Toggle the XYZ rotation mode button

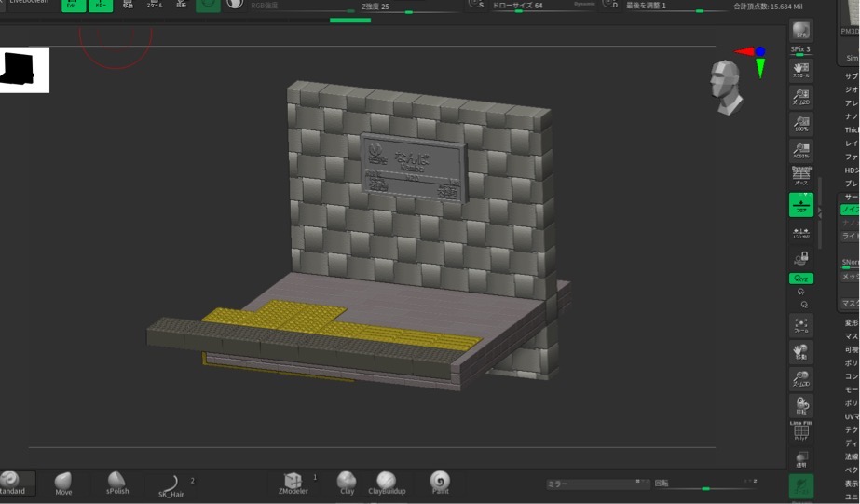pos(800,279)
